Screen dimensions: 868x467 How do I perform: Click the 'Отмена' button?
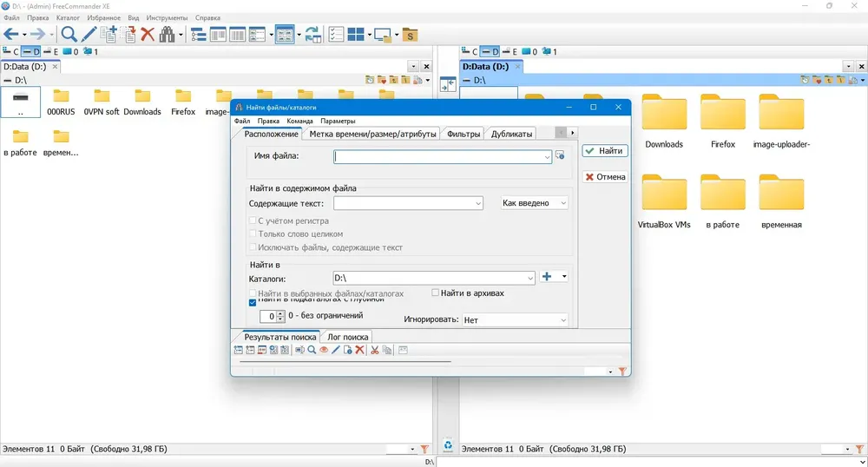(604, 177)
